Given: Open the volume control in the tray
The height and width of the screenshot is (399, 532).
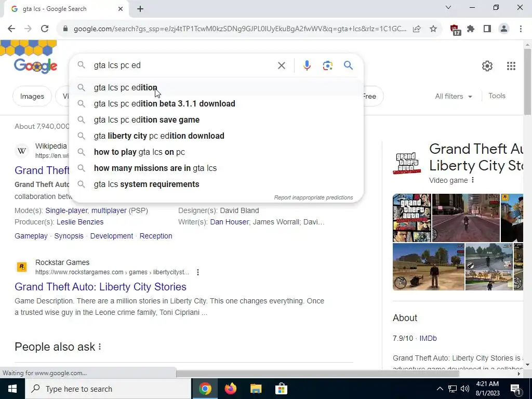Looking at the screenshot, I should click(465, 389).
